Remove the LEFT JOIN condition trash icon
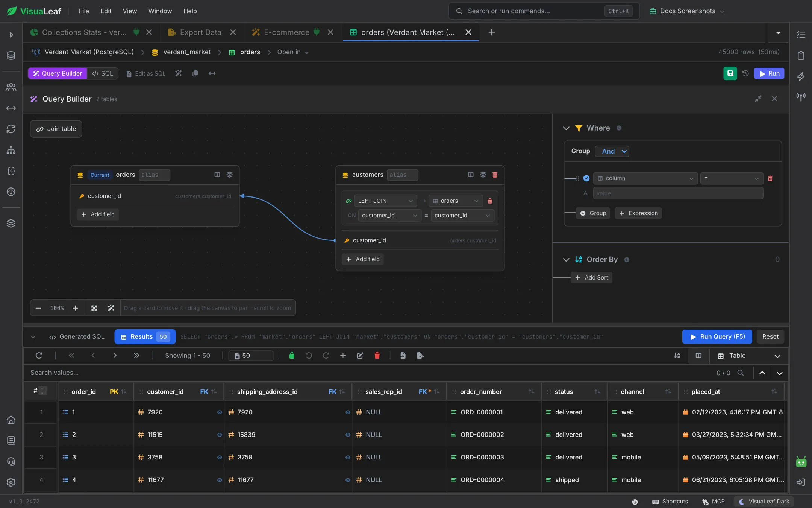 coord(490,201)
